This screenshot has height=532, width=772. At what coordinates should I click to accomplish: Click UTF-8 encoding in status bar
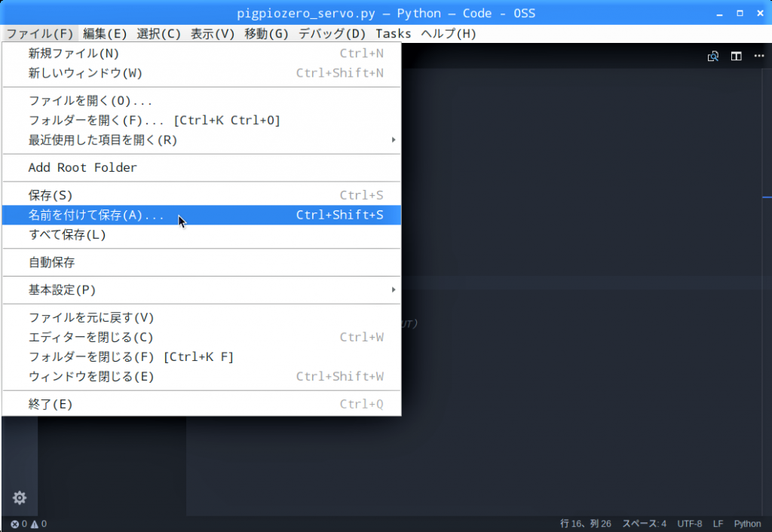pyautogui.click(x=689, y=524)
